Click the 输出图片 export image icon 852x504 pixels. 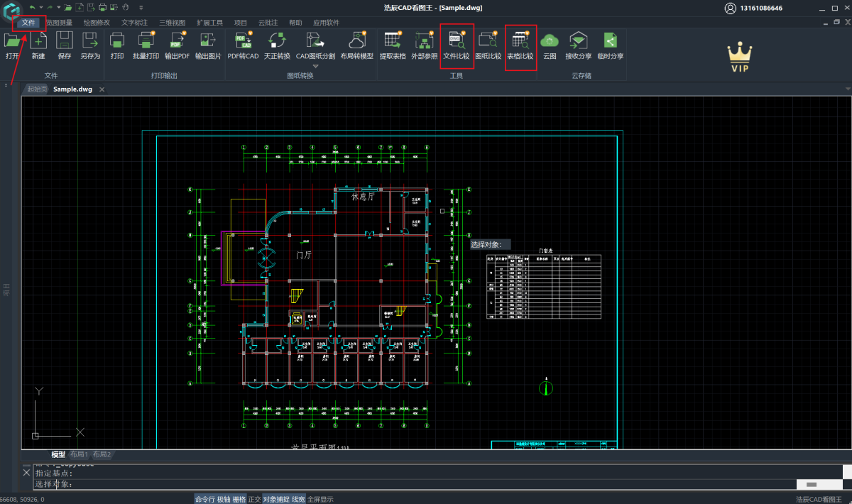pos(208,40)
